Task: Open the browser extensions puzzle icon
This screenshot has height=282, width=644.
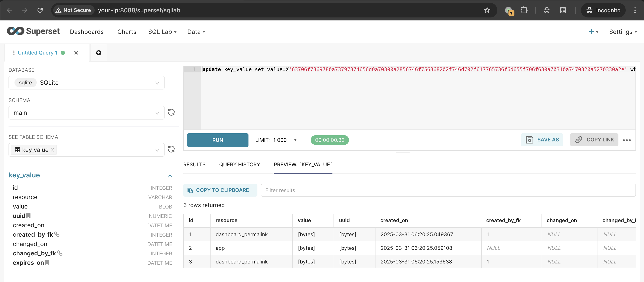Action: [x=524, y=10]
